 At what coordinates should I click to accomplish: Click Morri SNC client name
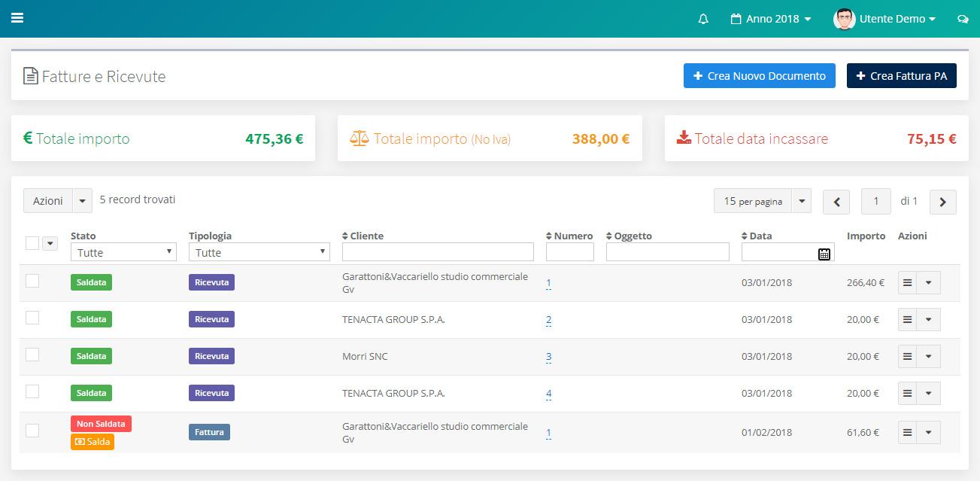tap(365, 356)
